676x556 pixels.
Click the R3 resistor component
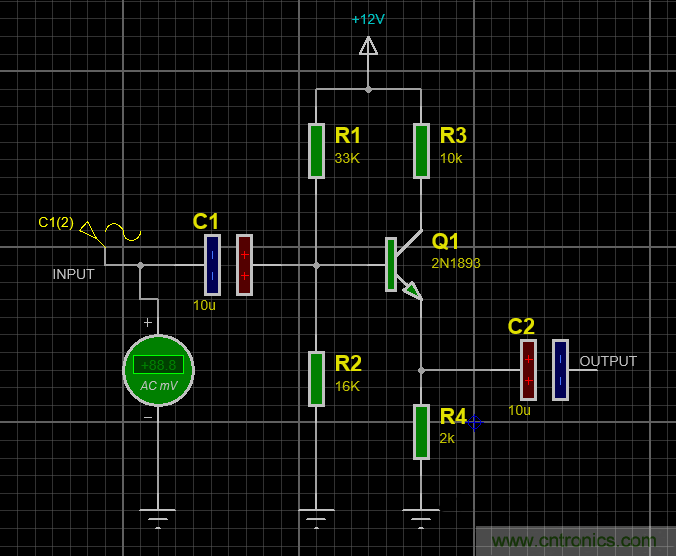[421, 150]
